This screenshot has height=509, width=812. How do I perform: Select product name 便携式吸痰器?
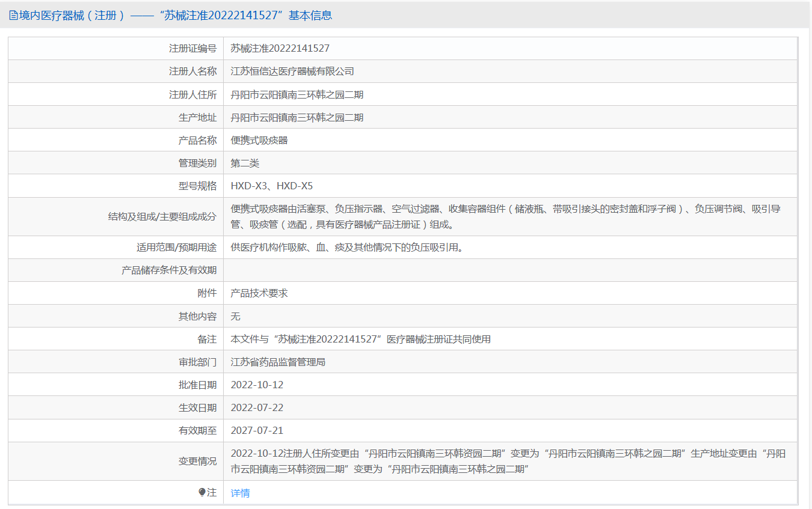point(259,140)
